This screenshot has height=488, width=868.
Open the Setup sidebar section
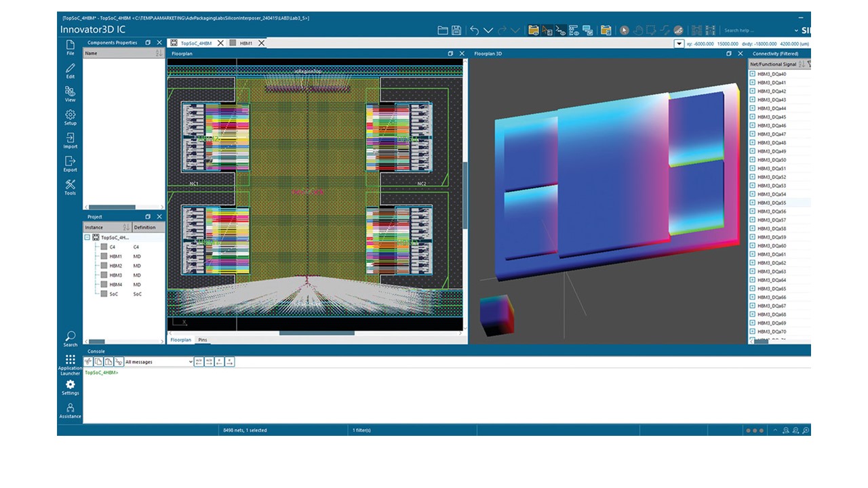[x=70, y=118]
